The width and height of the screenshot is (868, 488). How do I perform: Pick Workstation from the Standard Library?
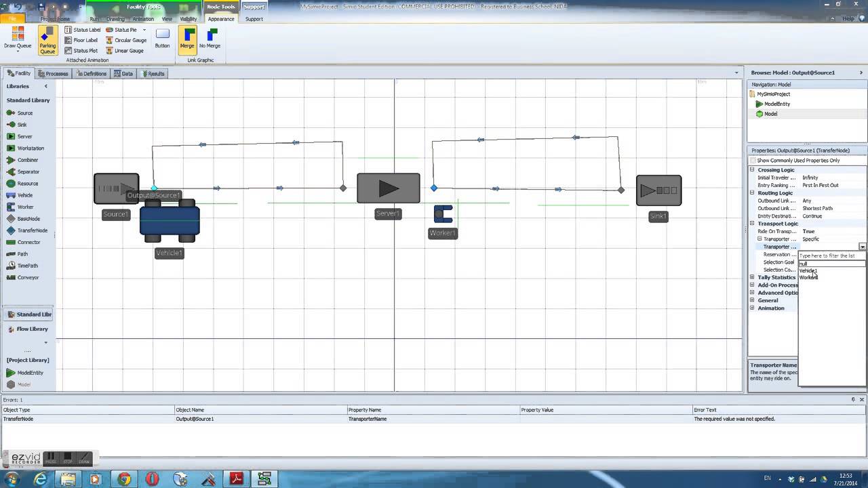coord(25,148)
